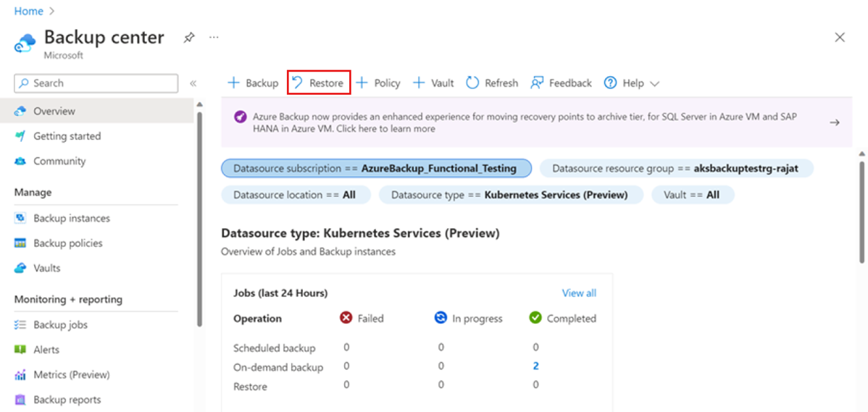
Task: Select Getting started in sidebar
Action: click(67, 136)
